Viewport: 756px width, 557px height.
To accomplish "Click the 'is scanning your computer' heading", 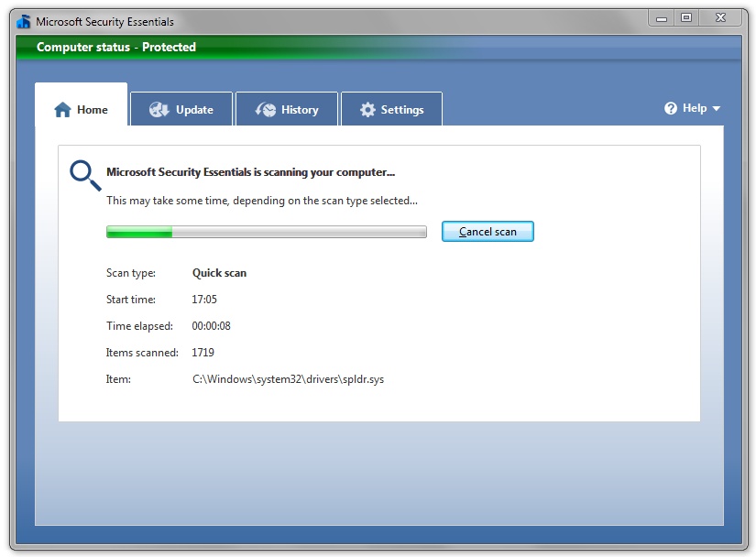I will point(251,172).
